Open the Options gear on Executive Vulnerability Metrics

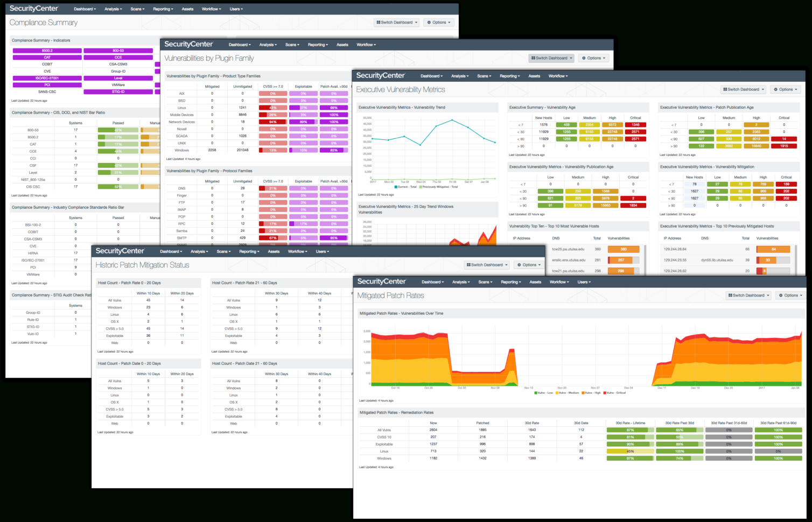click(x=776, y=89)
